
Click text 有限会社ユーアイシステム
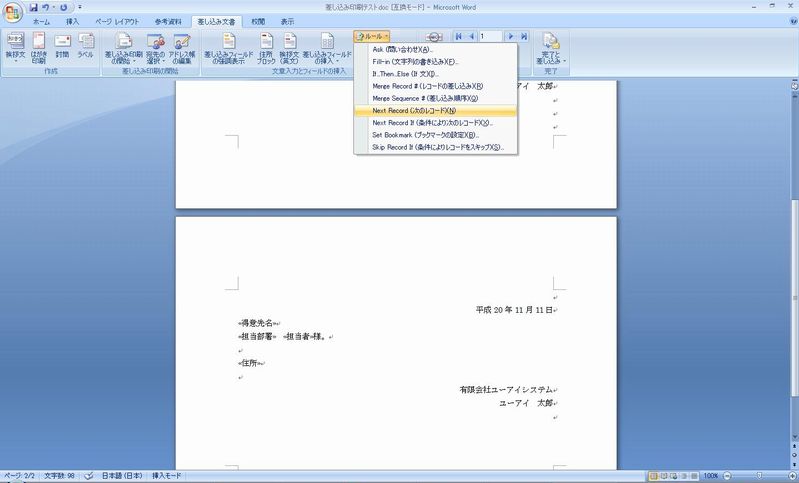coord(506,390)
